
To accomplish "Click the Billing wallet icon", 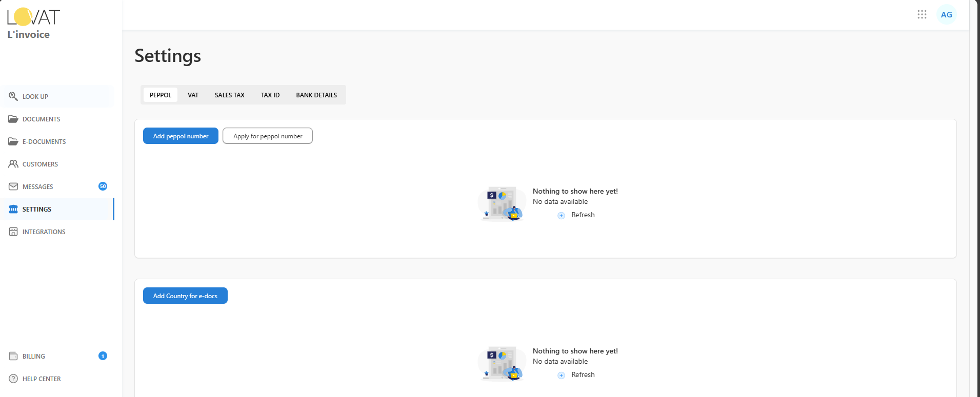I will pyautogui.click(x=13, y=356).
